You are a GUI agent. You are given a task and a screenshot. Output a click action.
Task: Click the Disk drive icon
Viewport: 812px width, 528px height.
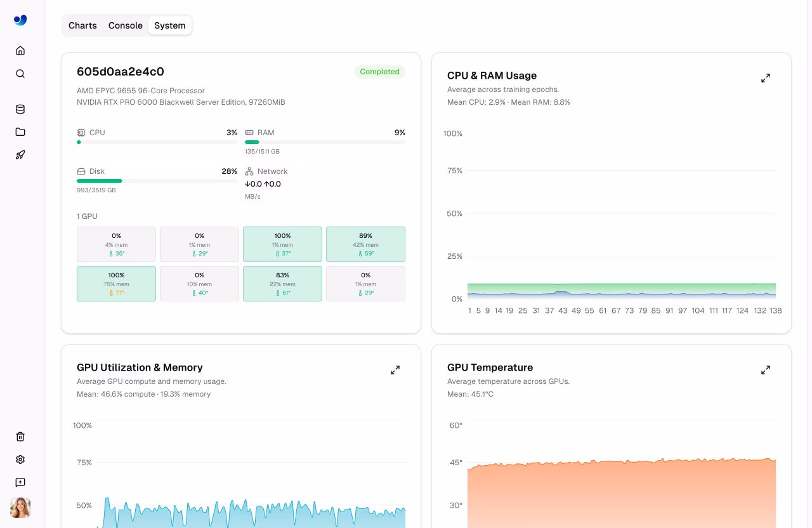(x=81, y=171)
